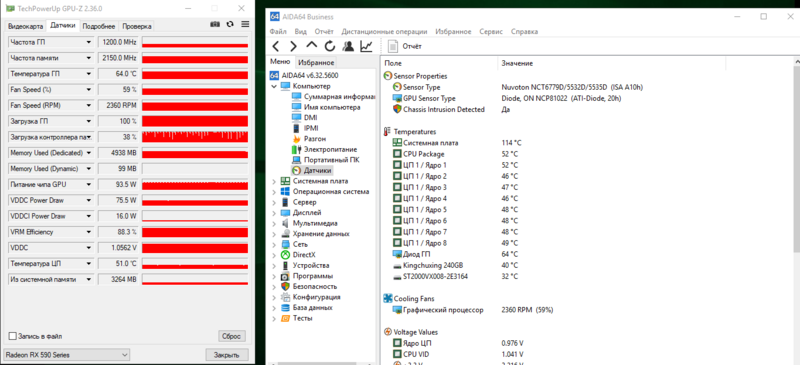Switch to Подробнее tab in GPU-Z

99,26
